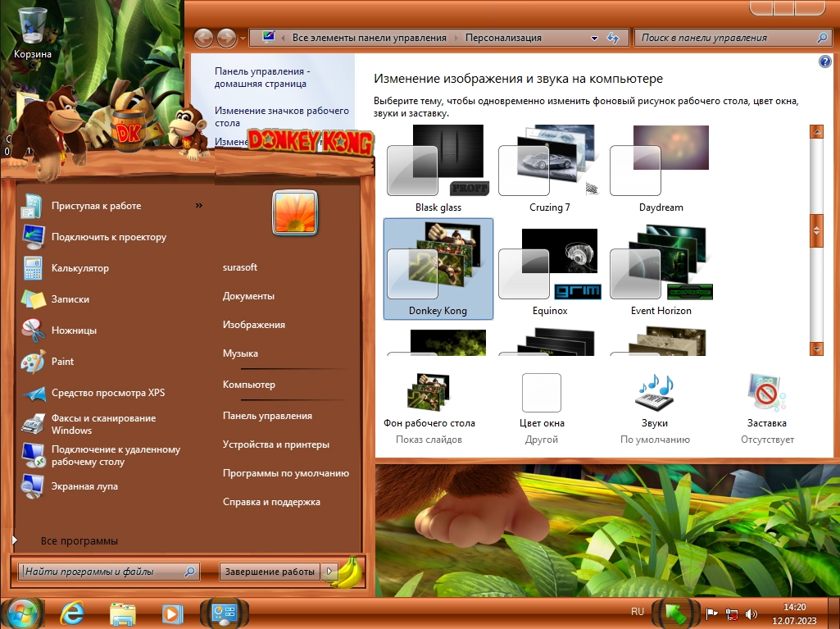Expand the shutdown options arrow
This screenshot has height=629, width=840.
point(329,572)
